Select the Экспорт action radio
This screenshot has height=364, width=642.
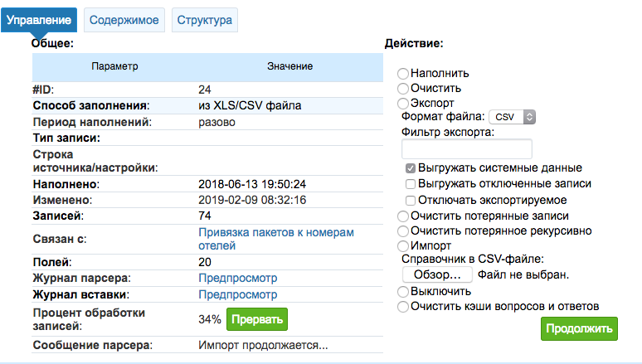(x=403, y=103)
